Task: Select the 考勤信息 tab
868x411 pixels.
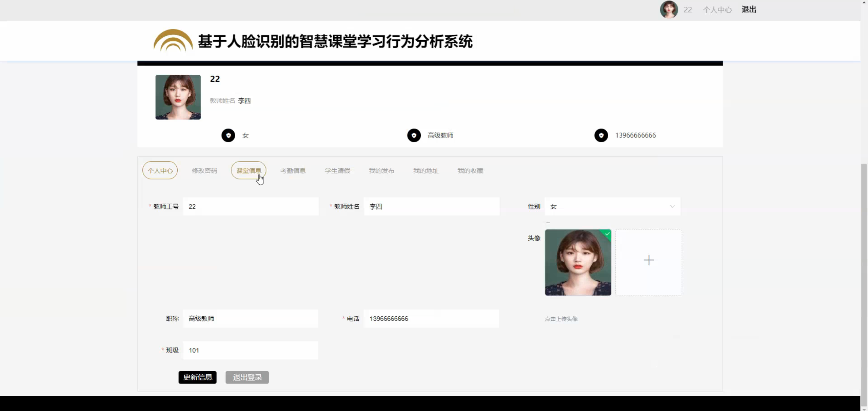Action: (x=293, y=171)
